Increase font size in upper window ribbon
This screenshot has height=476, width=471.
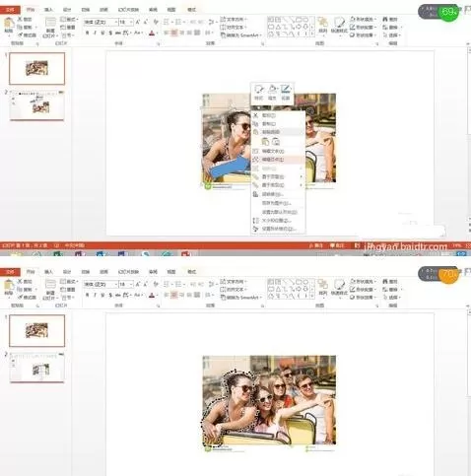tap(138, 22)
